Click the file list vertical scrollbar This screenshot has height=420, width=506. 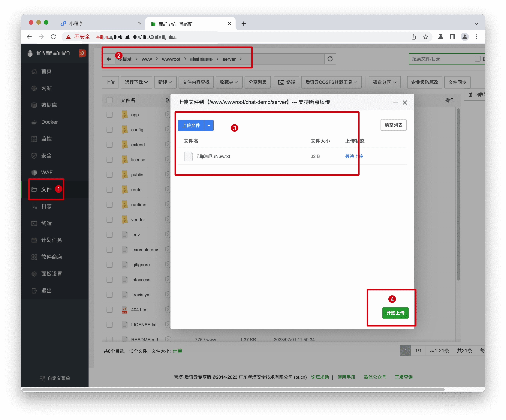[458, 194]
